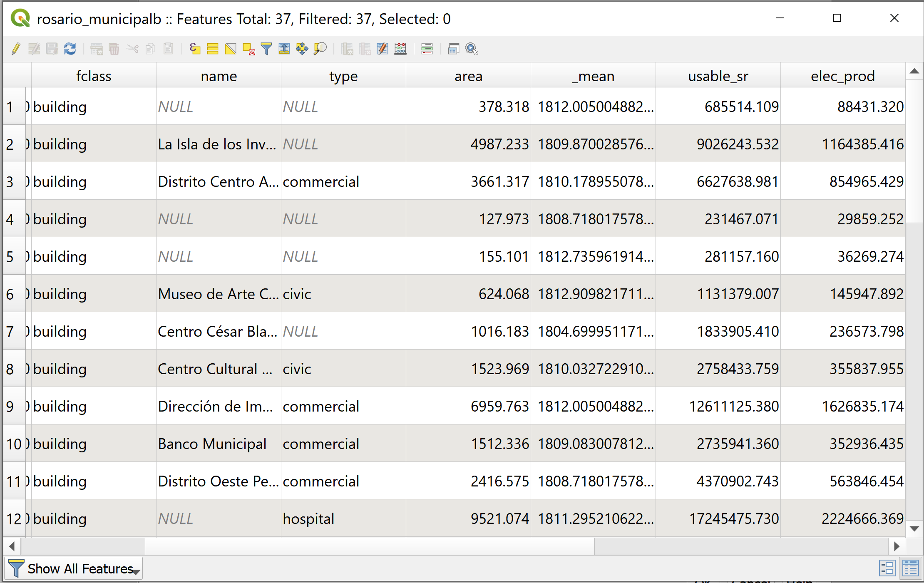
Task: Click the 'Dirección de Im...' name cell
Action: [x=219, y=406]
